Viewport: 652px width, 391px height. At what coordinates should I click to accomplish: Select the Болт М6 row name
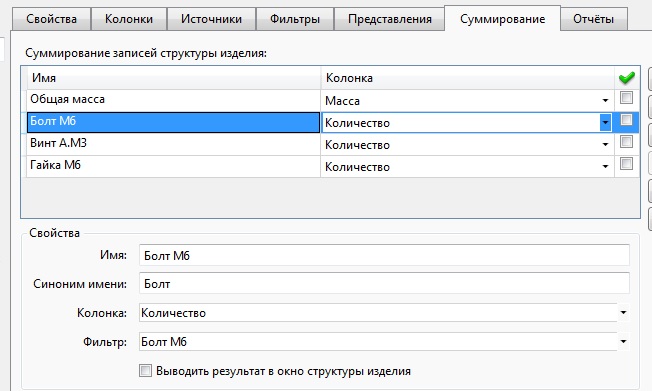pyautogui.click(x=173, y=122)
